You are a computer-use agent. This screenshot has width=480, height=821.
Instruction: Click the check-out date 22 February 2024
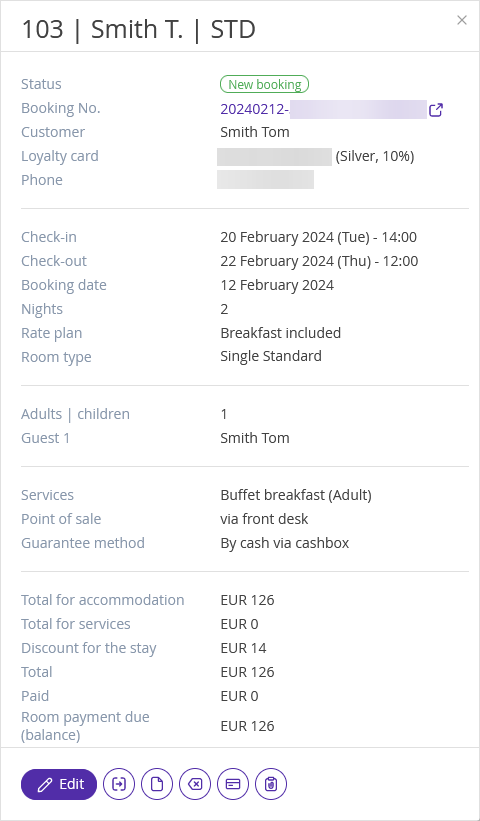[276, 261]
